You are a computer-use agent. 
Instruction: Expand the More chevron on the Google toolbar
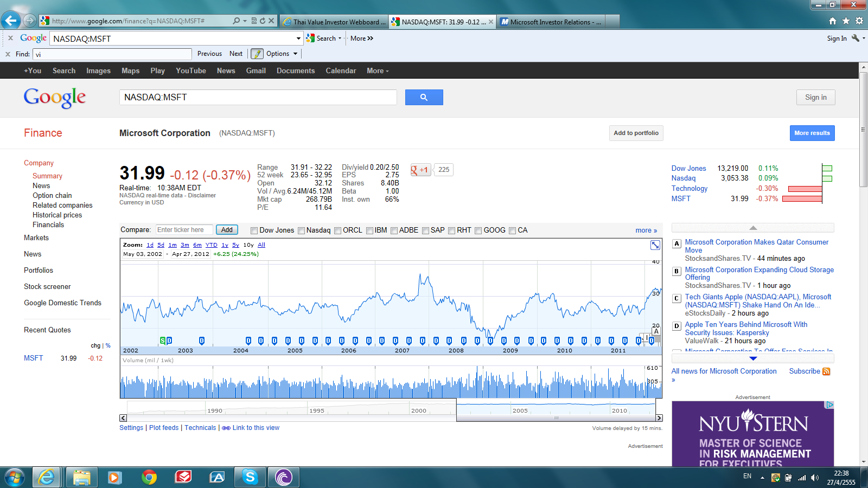coord(371,38)
